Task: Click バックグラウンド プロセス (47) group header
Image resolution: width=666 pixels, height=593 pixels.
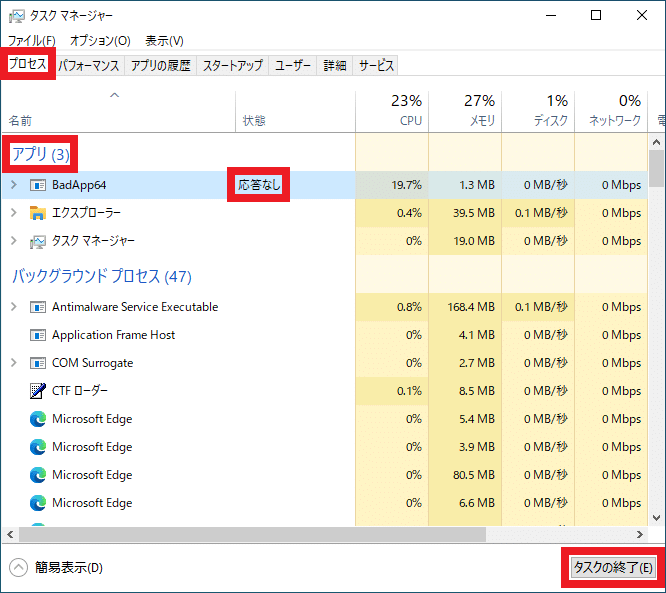Action: pos(102,277)
